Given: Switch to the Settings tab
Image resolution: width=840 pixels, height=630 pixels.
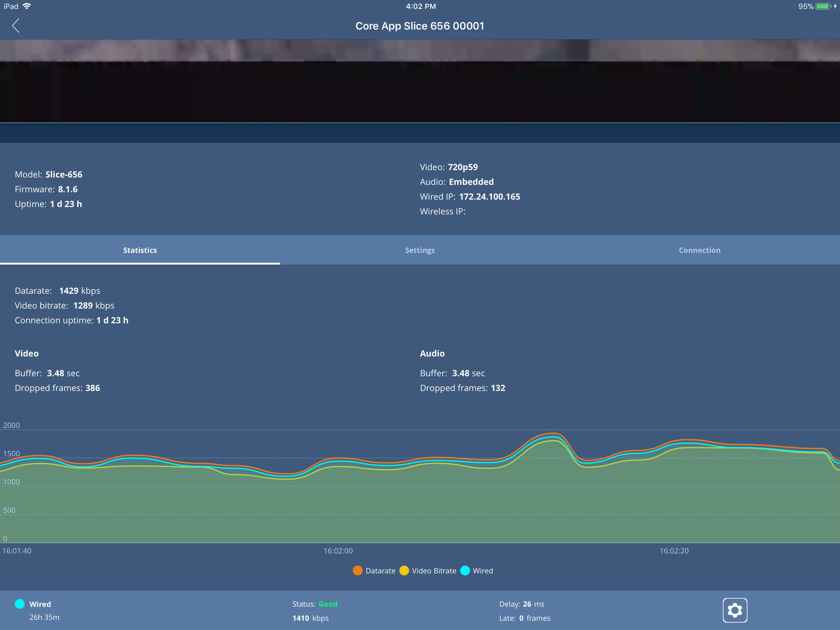Looking at the screenshot, I should [420, 250].
